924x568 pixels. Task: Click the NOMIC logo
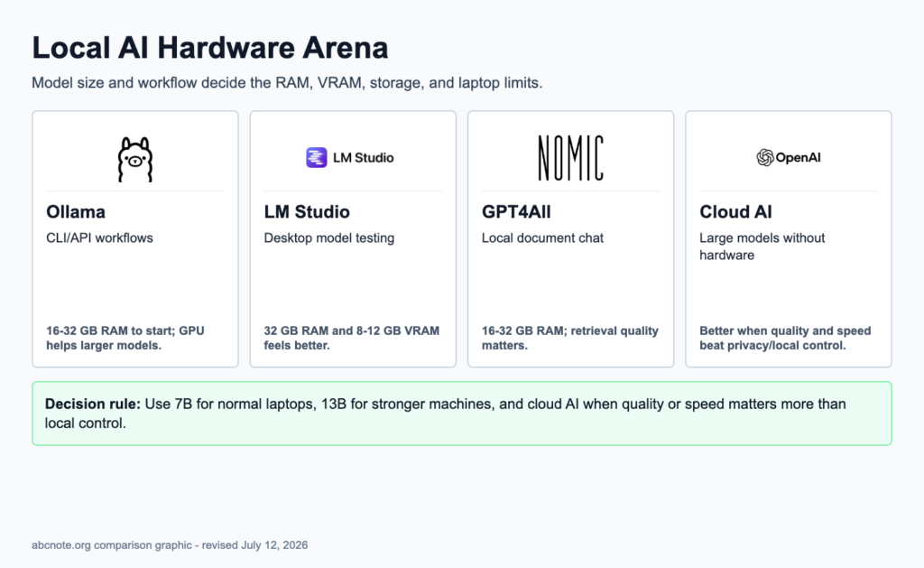coord(570,158)
